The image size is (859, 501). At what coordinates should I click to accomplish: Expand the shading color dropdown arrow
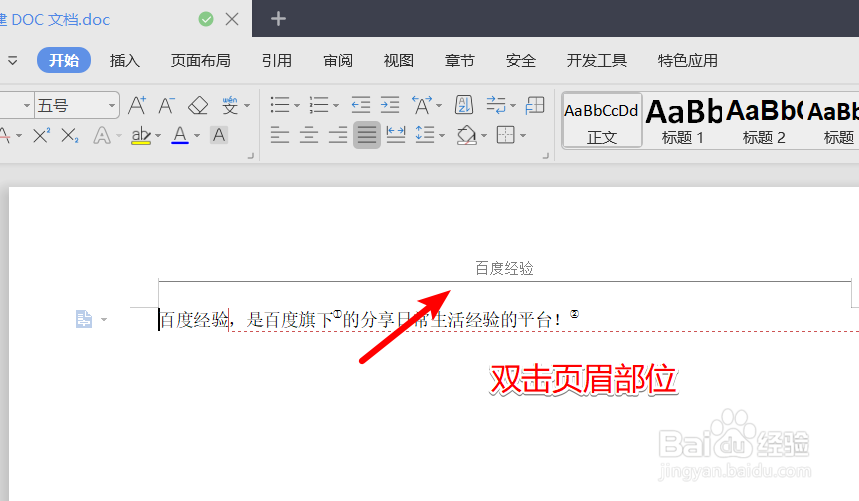tap(484, 135)
